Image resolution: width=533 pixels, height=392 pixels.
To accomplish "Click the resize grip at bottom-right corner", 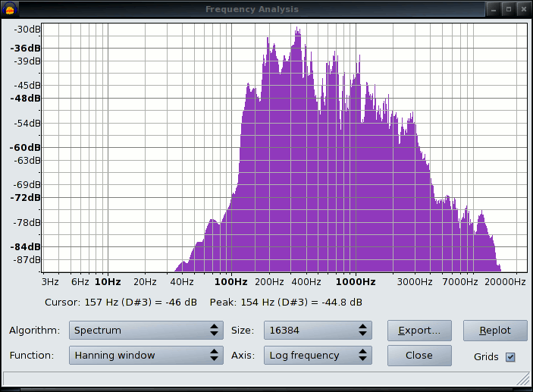I will click(x=524, y=379).
